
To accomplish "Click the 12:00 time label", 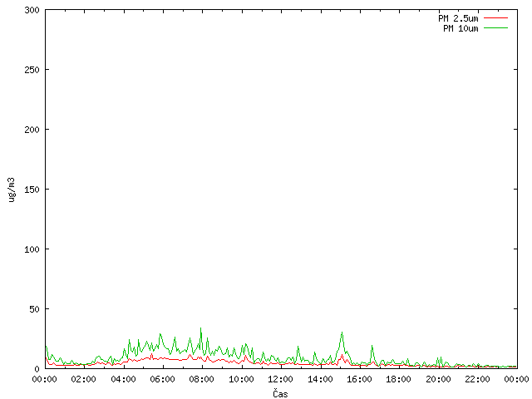I will (x=280, y=379).
